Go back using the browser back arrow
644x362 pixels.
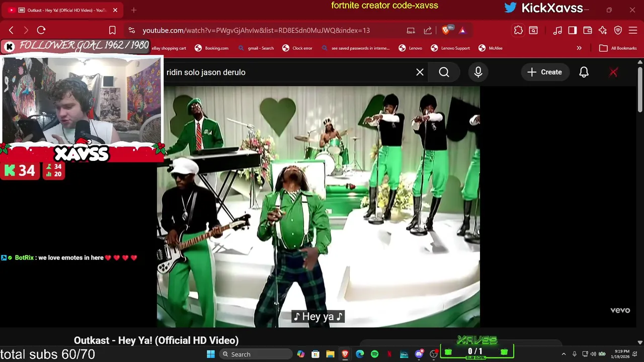pyautogui.click(x=11, y=30)
